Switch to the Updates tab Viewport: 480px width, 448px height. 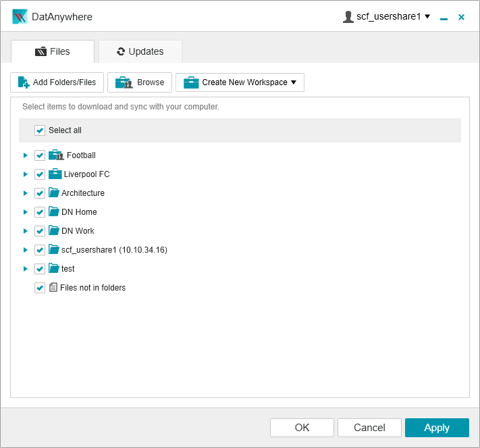click(x=140, y=51)
